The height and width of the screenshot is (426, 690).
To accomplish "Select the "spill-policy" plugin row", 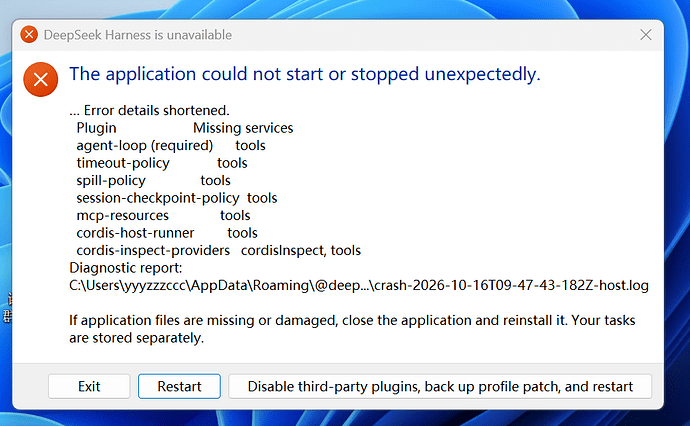I will (154, 180).
